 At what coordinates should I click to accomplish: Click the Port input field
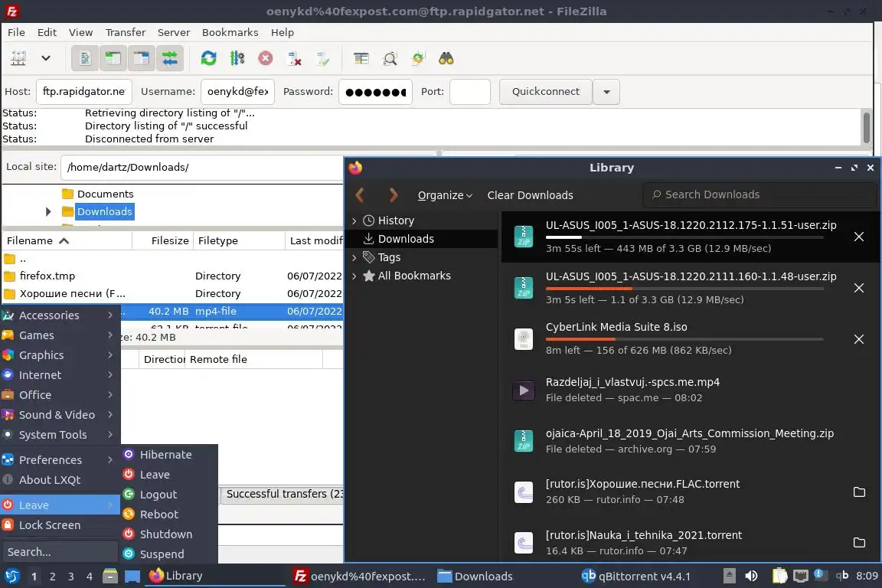[x=470, y=91]
